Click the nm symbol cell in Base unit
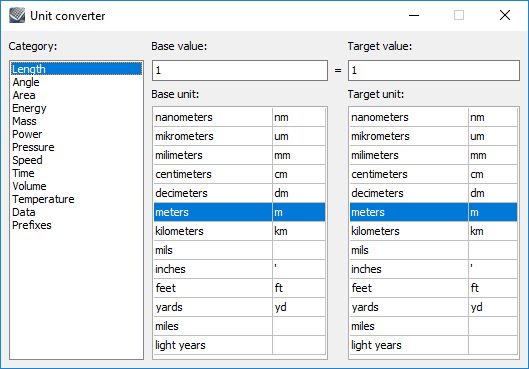529x369 pixels. click(299, 117)
